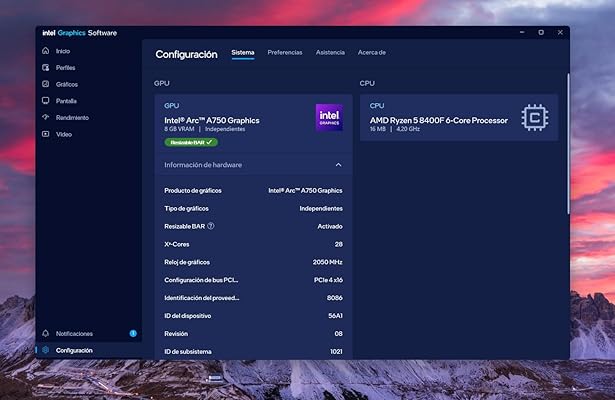
Task: Click the Intel Graphics purple logo
Action: [x=329, y=117]
